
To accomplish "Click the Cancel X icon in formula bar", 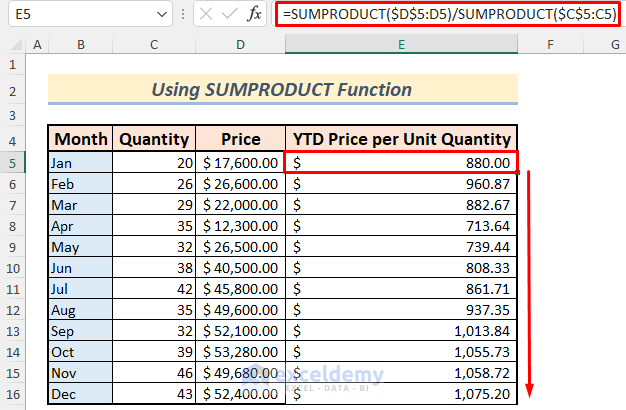I will point(205,14).
